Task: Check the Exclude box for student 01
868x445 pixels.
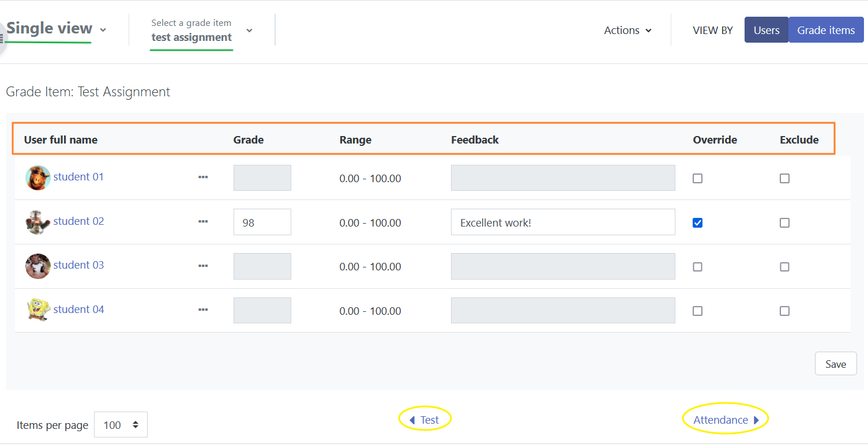Action: 784,179
